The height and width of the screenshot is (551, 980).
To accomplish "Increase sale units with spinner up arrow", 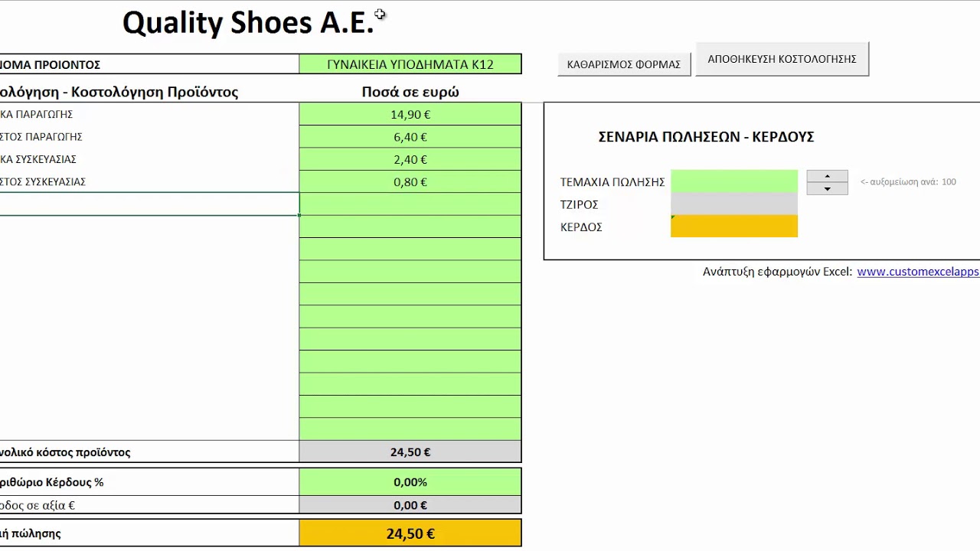I will (827, 176).
